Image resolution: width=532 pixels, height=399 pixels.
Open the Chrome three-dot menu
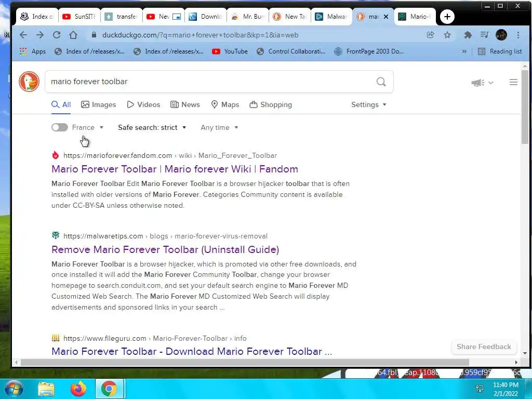518,35
